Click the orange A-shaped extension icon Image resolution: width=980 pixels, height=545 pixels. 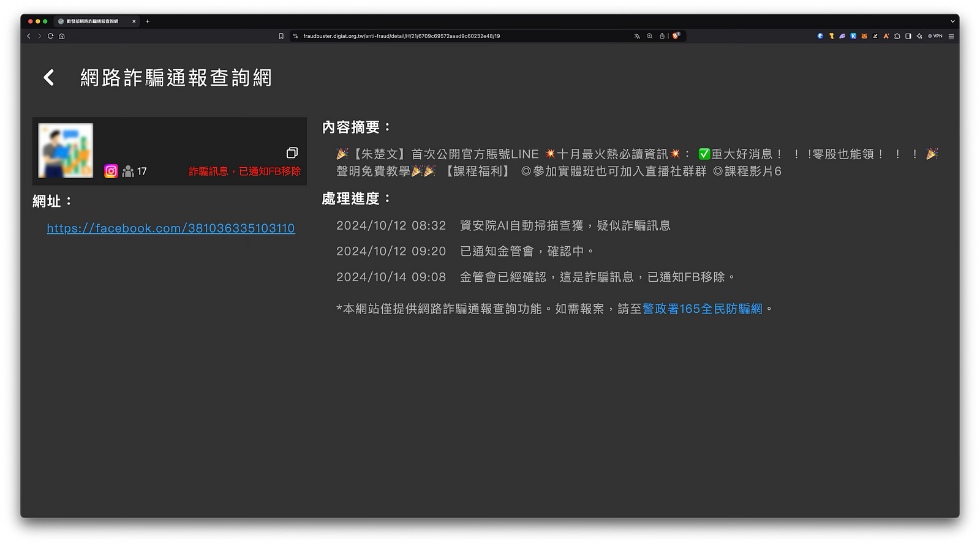pyautogui.click(x=886, y=36)
